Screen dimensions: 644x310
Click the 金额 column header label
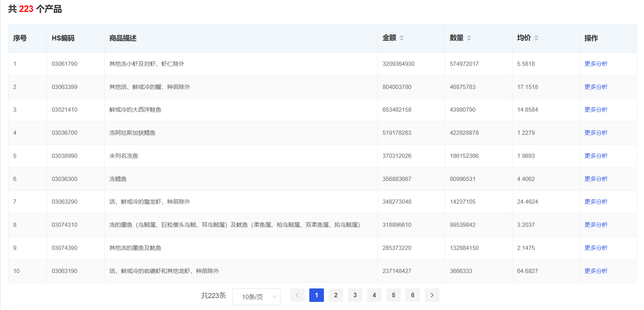pos(389,38)
